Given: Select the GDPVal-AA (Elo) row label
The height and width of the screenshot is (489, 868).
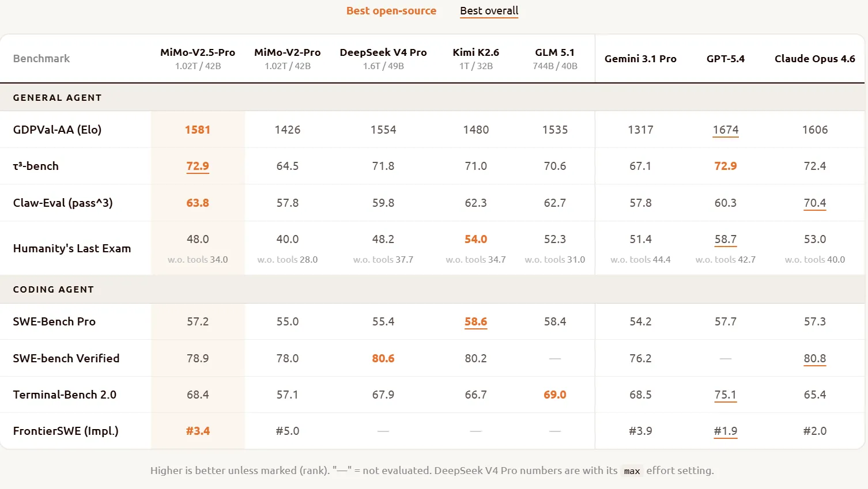Looking at the screenshot, I should pyautogui.click(x=57, y=130).
